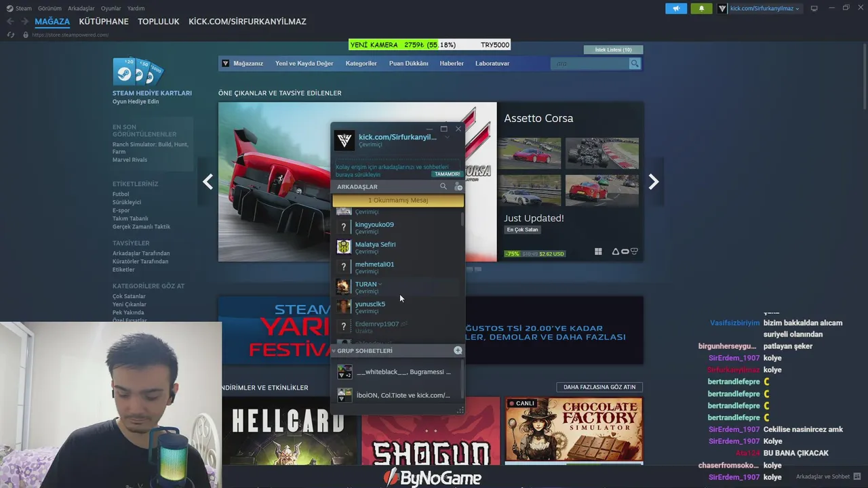Click the store URL in the address bar
Image resolution: width=868 pixels, height=488 pixels.
pyautogui.click(x=71, y=35)
